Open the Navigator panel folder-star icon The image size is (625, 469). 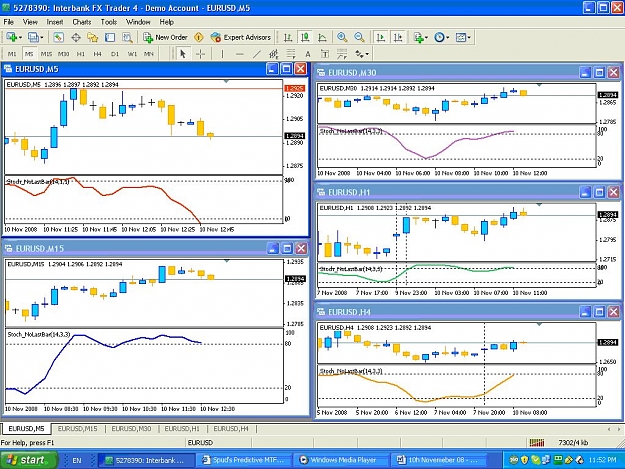coord(93,37)
